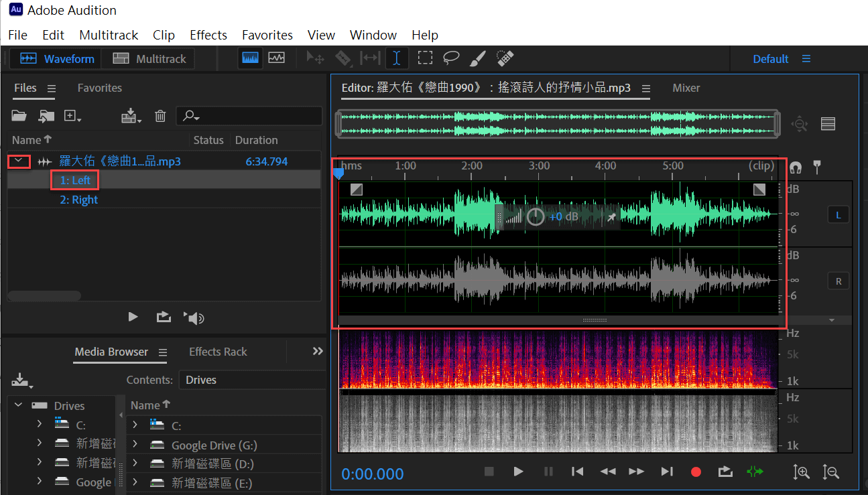The width and height of the screenshot is (868, 495).
Task: Open the Contents Drives dropdown
Action: coord(251,380)
